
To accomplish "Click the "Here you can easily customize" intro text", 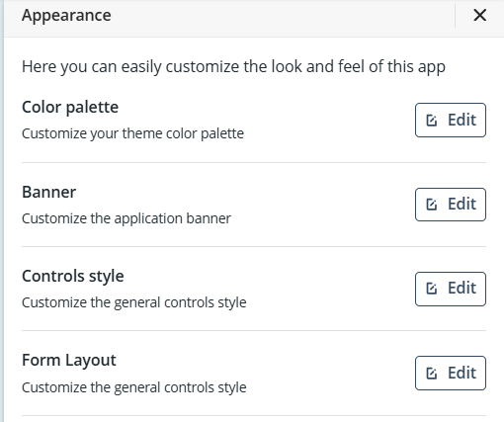I will pyautogui.click(x=233, y=67).
